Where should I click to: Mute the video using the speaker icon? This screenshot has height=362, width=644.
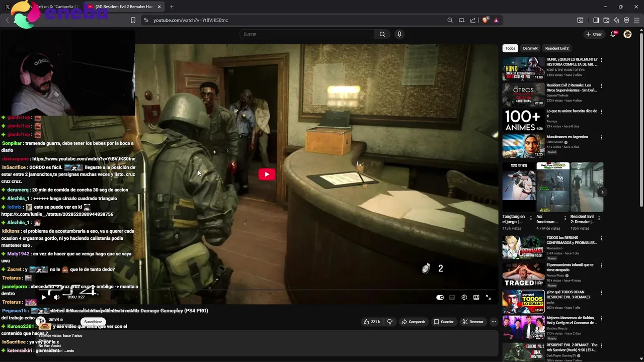pyautogui.click(x=57, y=297)
